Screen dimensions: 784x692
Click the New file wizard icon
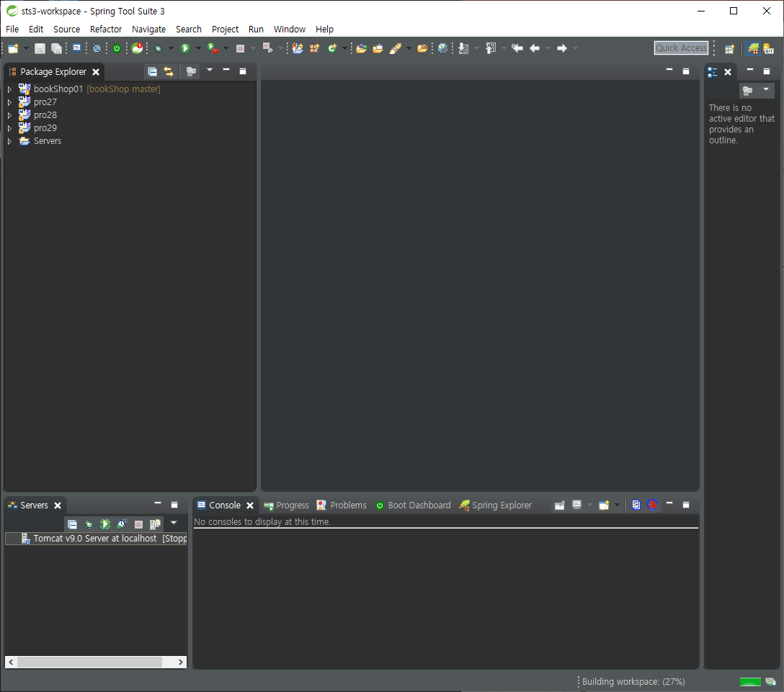click(13, 48)
